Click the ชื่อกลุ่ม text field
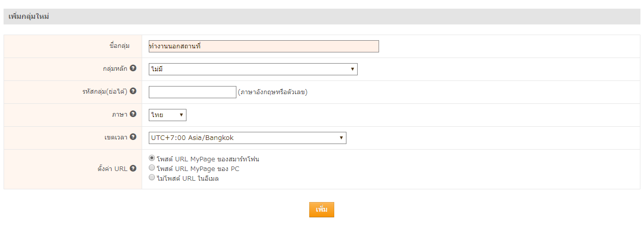The height and width of the screenshot is (227, 644). click(x=263, y=46)
